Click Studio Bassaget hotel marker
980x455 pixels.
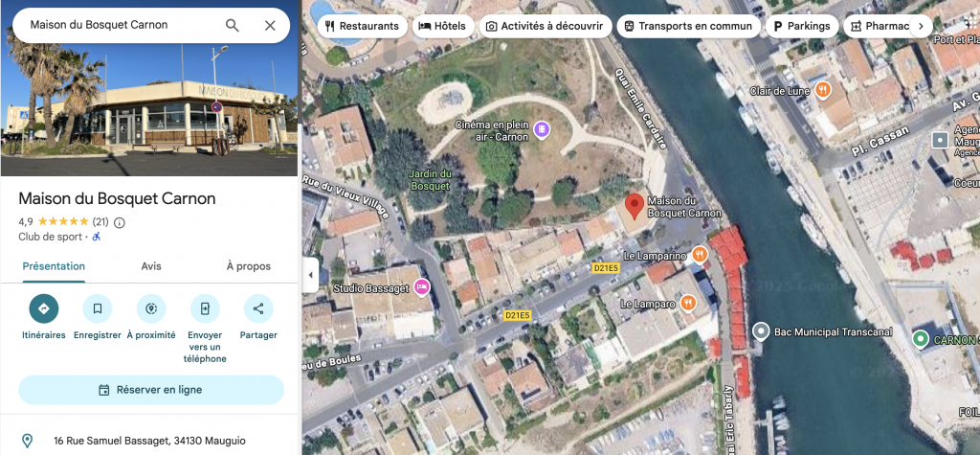(422, 287)
